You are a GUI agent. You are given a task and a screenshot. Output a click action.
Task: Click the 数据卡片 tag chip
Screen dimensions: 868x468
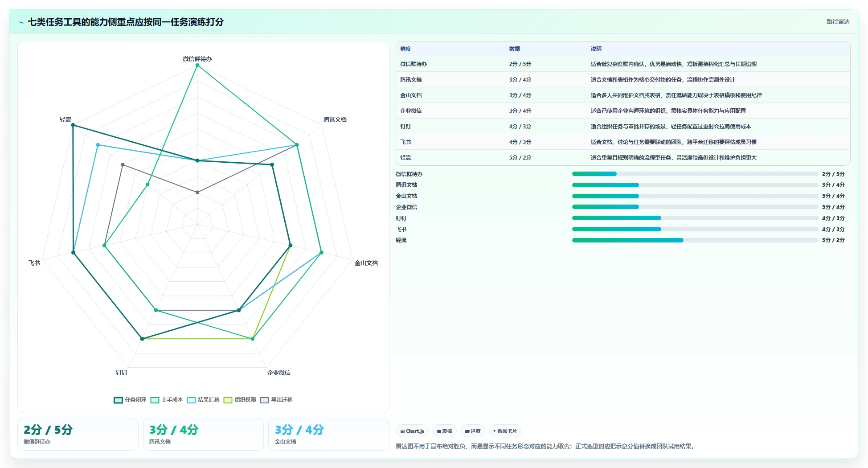[x=505, y=431]
